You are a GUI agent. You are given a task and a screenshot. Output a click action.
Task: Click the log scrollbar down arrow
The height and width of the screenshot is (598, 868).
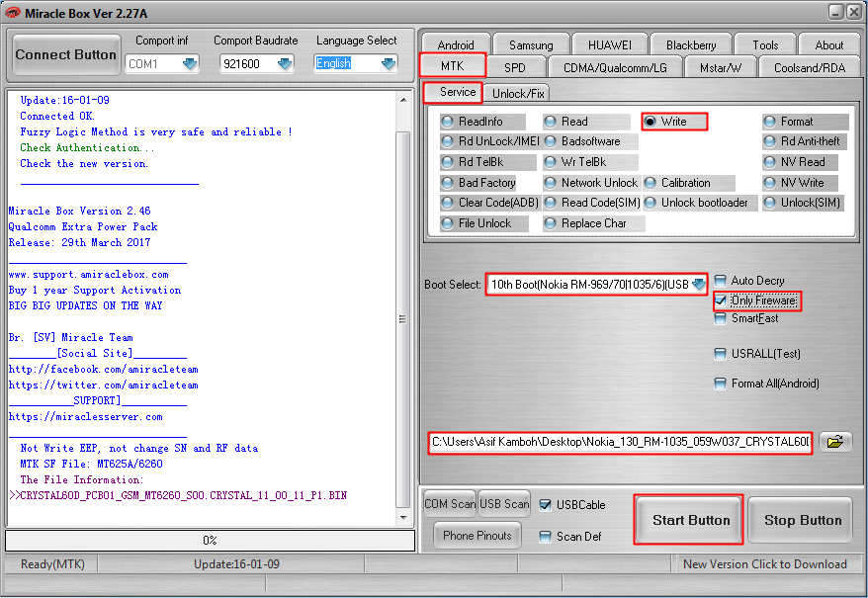pyautogui.click(x=403, y=518)
